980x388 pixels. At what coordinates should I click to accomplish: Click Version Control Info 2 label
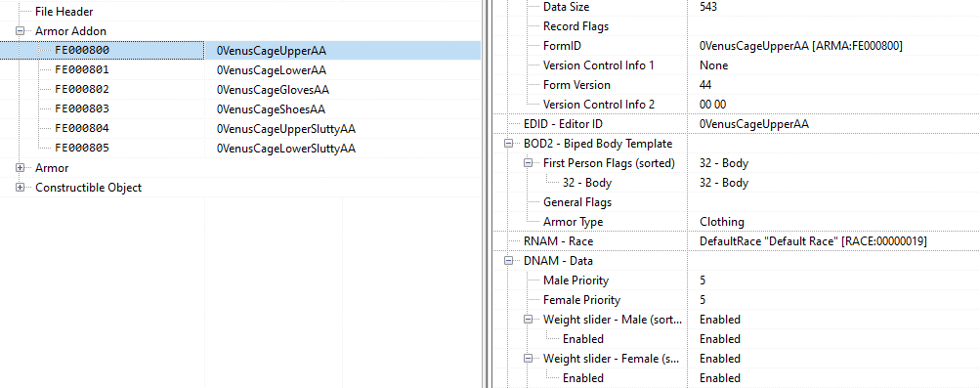coord(599,105)
